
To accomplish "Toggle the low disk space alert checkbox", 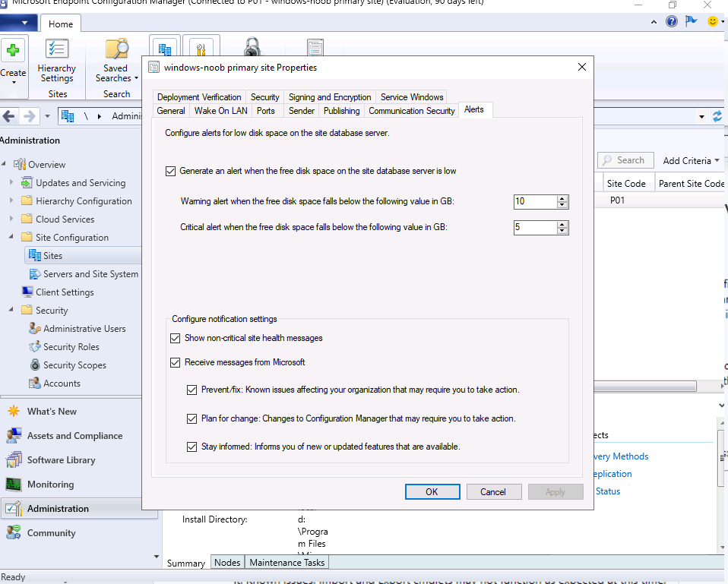I will 170,171.
